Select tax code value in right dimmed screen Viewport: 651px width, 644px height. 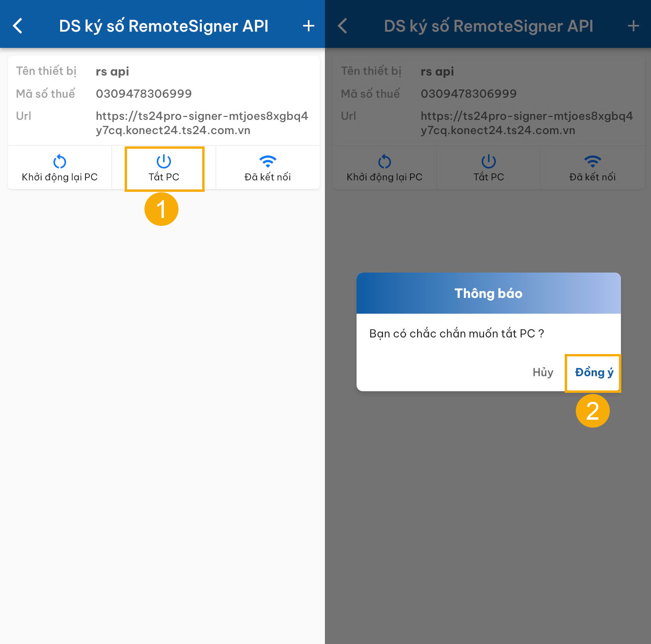469,94
